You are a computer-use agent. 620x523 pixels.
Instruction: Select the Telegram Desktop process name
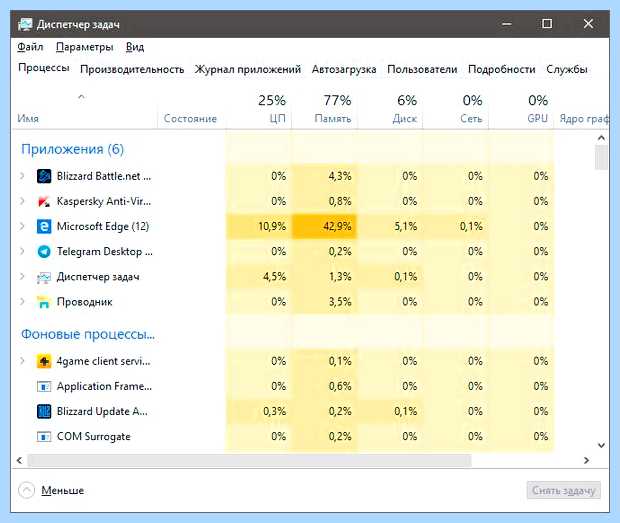click(x=105, y=251)
